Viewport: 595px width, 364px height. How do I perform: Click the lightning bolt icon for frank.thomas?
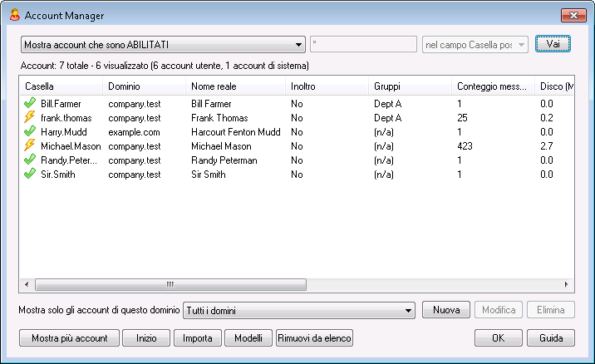(x=30, y=117)
